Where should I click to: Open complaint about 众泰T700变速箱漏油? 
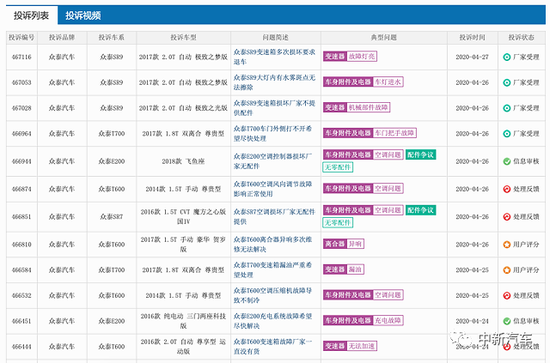click(273, 270)
